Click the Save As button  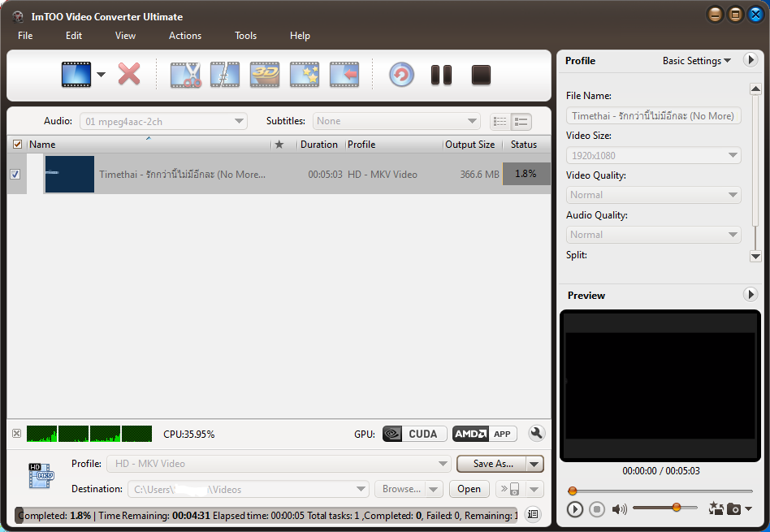point(491,464)
